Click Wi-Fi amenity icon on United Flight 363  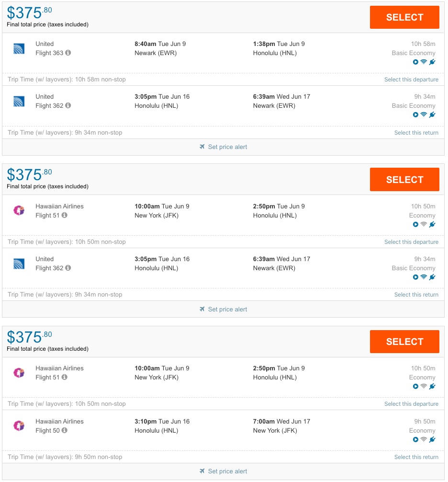tap(424, 62)
